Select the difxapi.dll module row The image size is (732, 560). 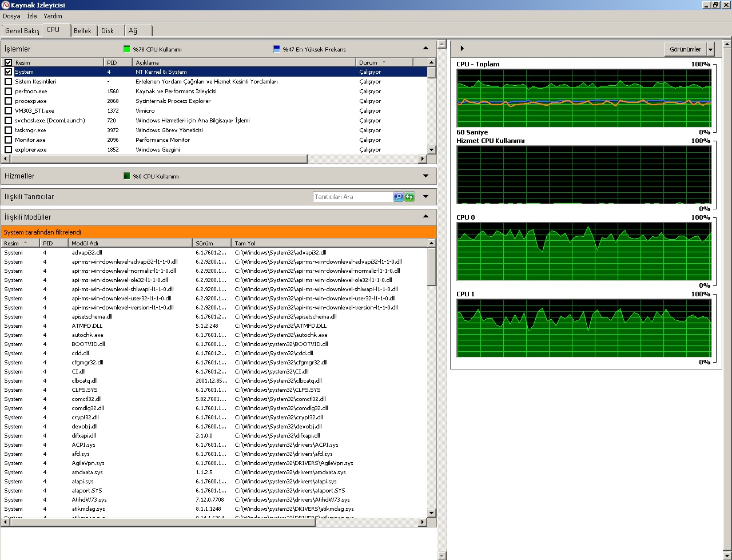(214, 435)
